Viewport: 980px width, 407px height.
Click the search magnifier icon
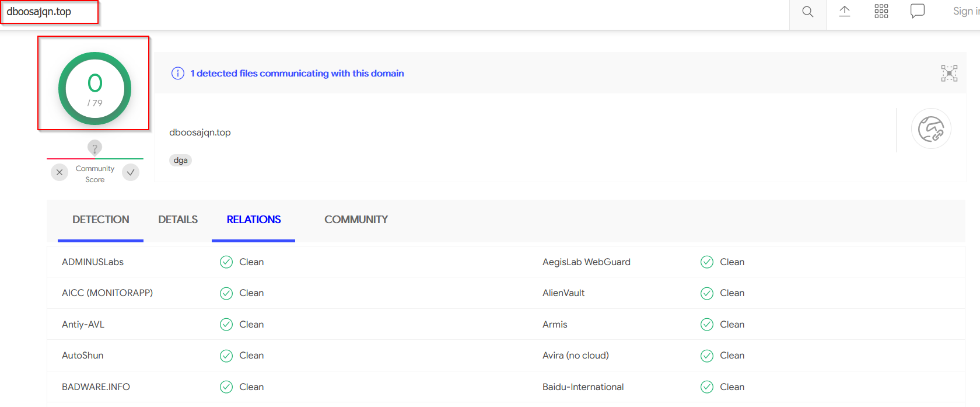point(807,12)
